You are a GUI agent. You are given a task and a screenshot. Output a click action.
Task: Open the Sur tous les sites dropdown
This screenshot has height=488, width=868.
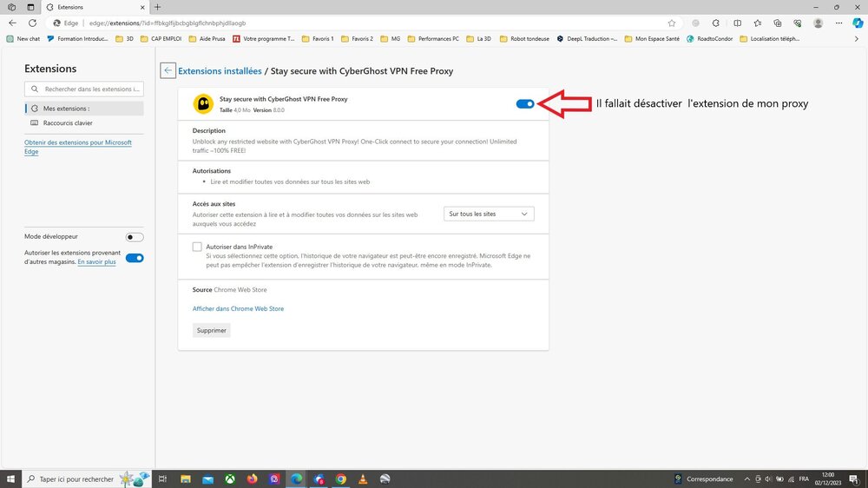489,214
